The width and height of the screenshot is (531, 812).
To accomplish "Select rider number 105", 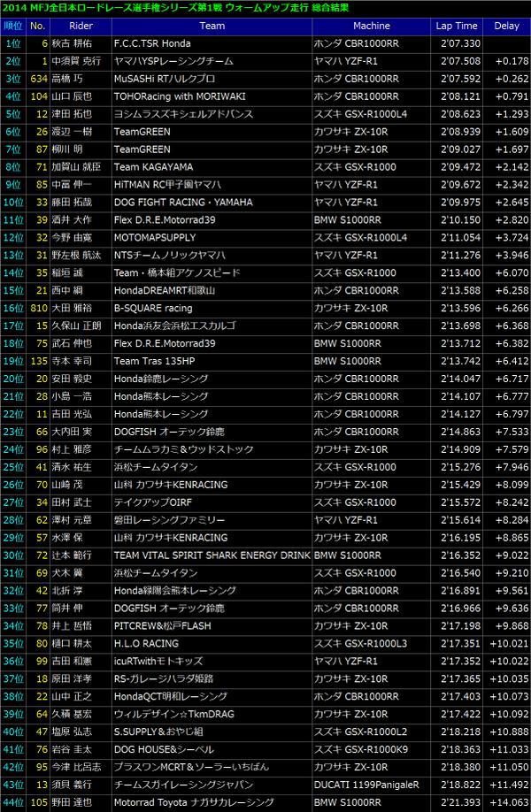I will (x=37, y=802).
